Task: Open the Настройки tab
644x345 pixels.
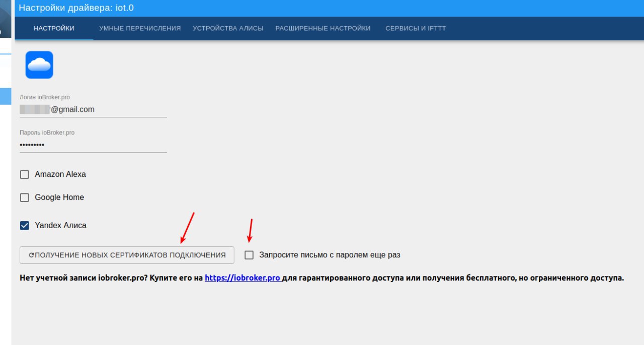Action: point(54,28)
